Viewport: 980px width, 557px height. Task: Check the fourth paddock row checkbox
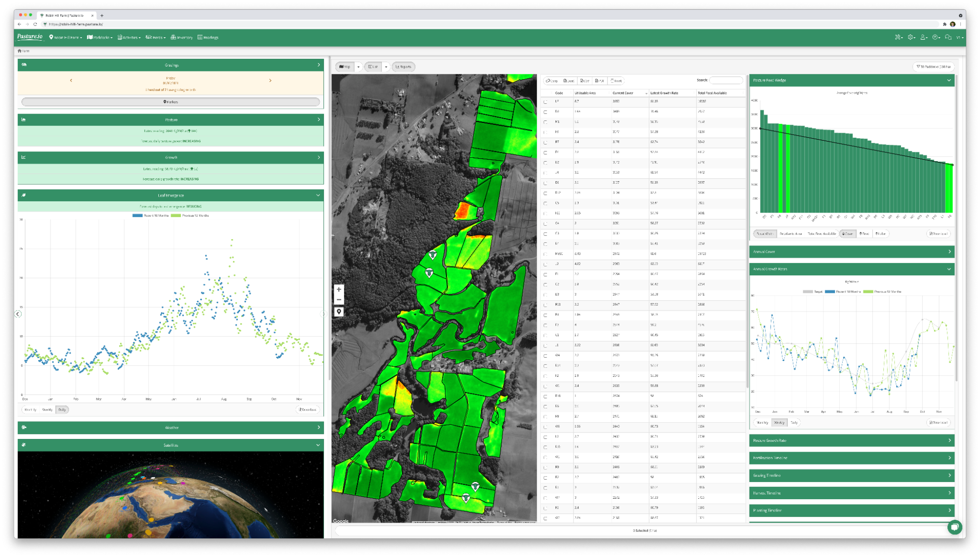click(x=545, y=132)
